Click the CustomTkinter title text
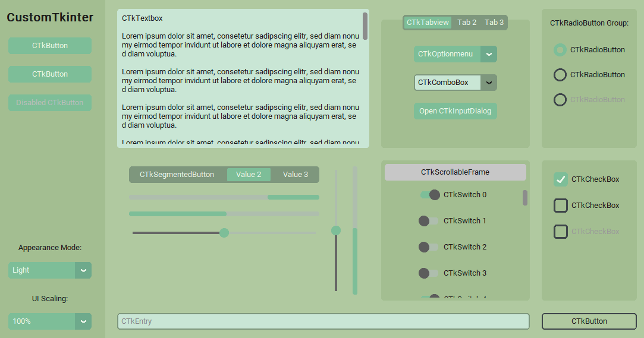The height and width of the screenshot is (338, 644). (50, 17)
